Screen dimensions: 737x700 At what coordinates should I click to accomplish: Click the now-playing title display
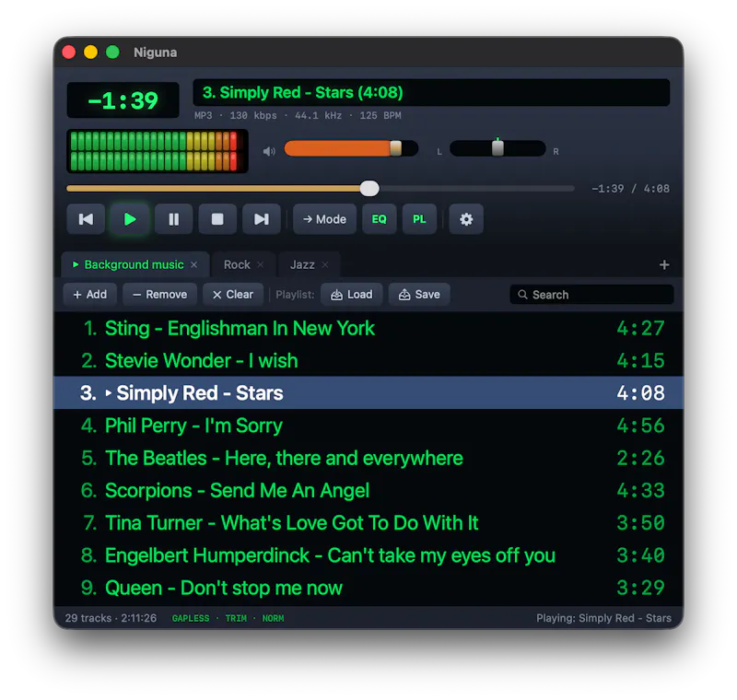[431, 92]
